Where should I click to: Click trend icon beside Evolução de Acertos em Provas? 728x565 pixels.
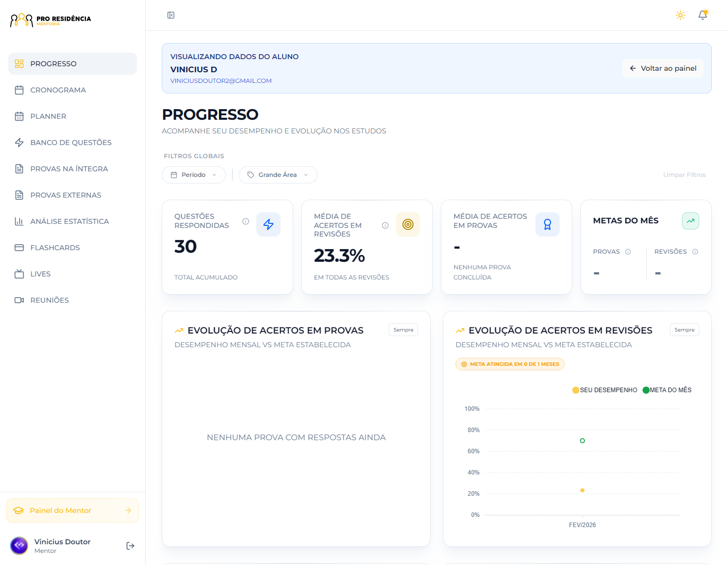click(179, 331)
